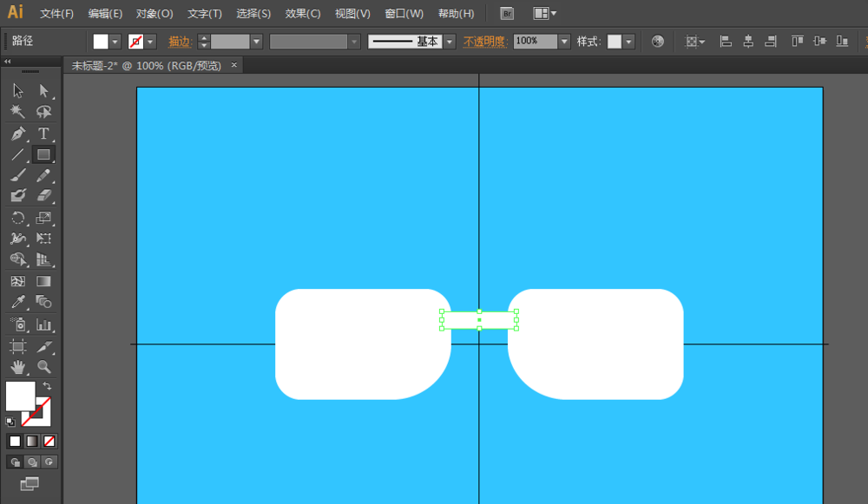868x504 pixels.
Task: Expand the 基本 brush definition dropdown
Action: tap(449, 42)
